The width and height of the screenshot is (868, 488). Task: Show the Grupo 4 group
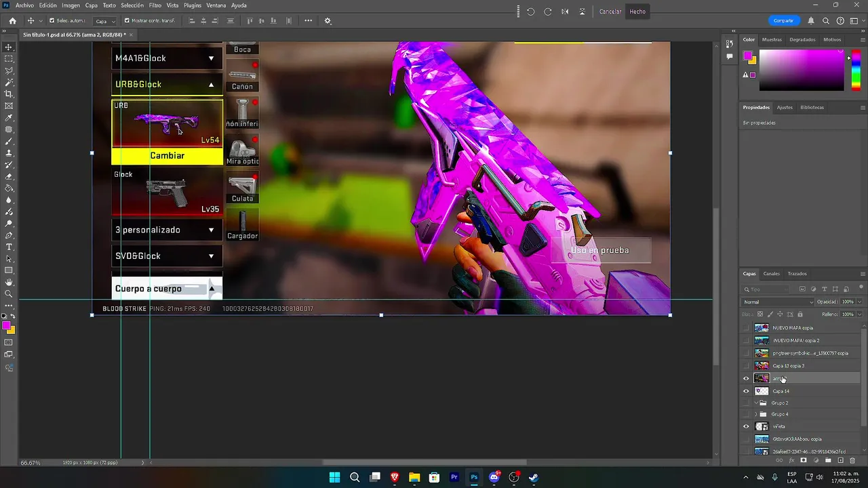(x=746, y=414)
